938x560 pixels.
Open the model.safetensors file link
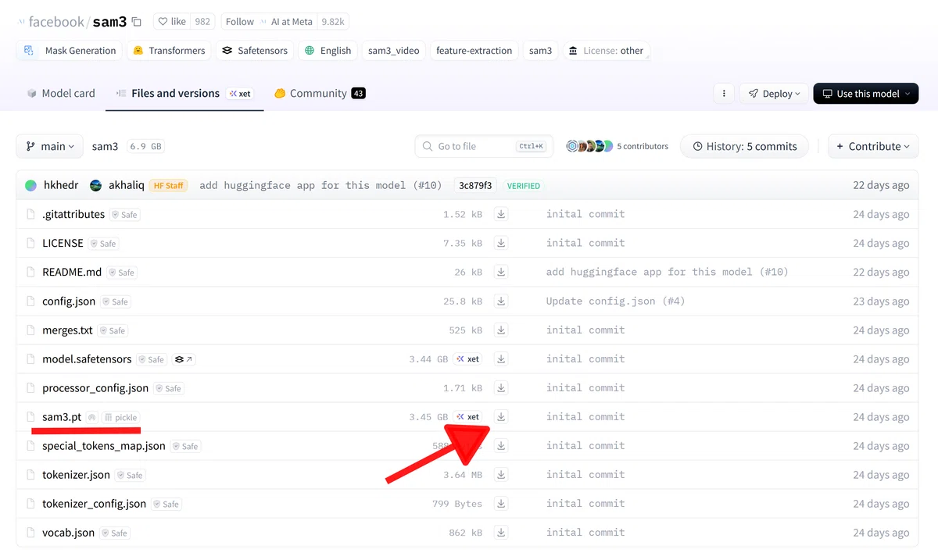(87, 359)
